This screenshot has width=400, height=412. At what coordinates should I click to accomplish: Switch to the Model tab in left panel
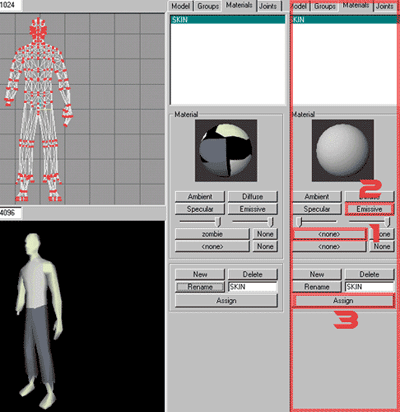coord(180,6)
